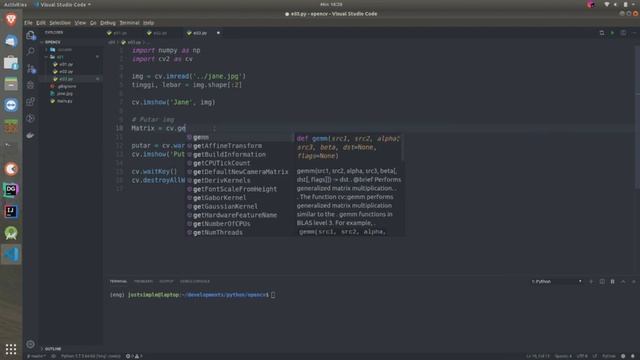Click the split editor icon in the editor toolbar
Screen dimensions: 640x360
click(x=623, y=33)
